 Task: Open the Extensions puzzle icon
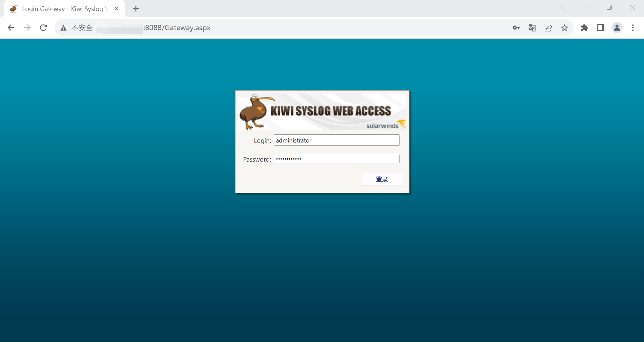click(x=585, y=28)
